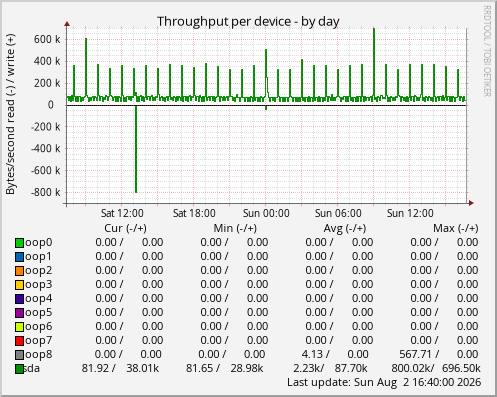Click the large read spike reaching -800 k
The height and width of the screenshot is (397, 497).
[x=136, y=149]
